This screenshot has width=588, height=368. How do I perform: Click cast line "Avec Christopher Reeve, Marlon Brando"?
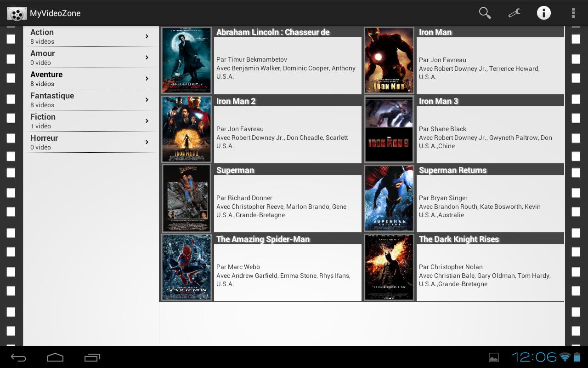point(282,207)
